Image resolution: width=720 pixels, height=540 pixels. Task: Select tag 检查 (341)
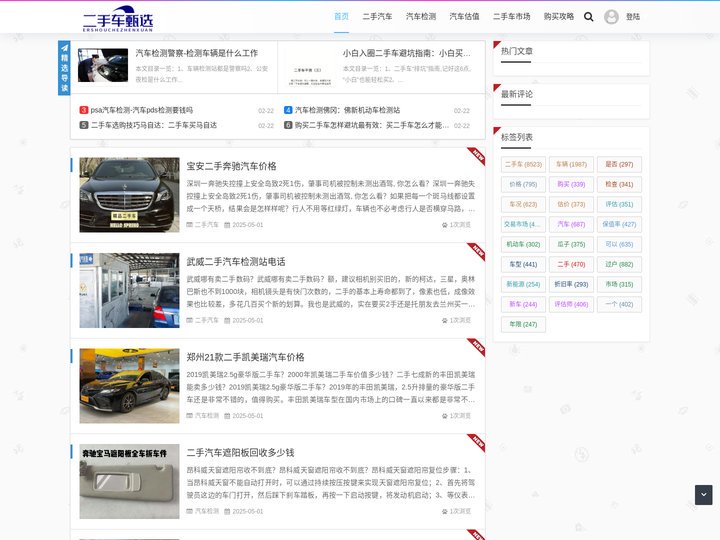pos(619,185)
